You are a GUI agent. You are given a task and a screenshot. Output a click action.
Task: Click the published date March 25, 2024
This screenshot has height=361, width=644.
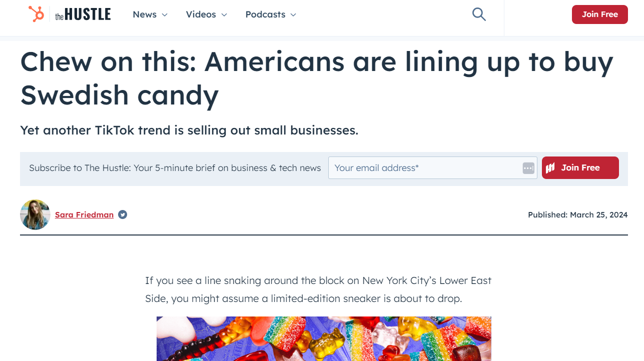point(577,215)
